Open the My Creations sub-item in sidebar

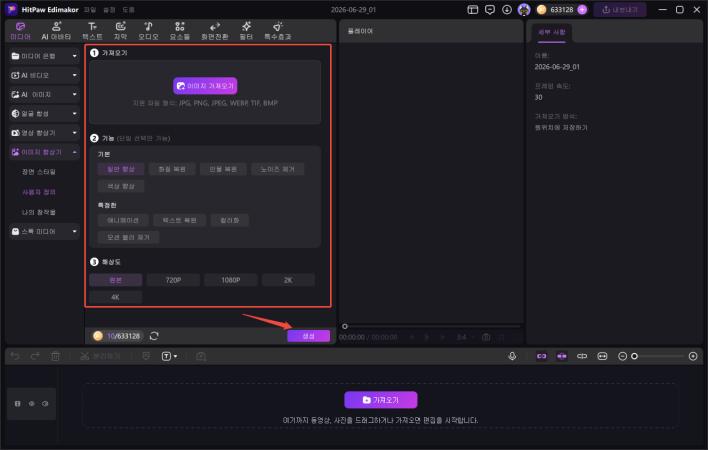point(39,212)
